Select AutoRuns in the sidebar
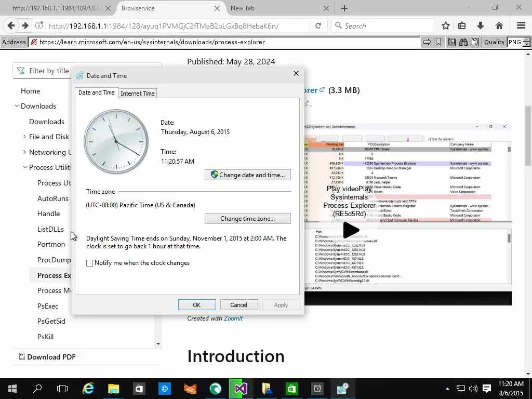This screenshot has width=532, height=399. pos(53,198)
